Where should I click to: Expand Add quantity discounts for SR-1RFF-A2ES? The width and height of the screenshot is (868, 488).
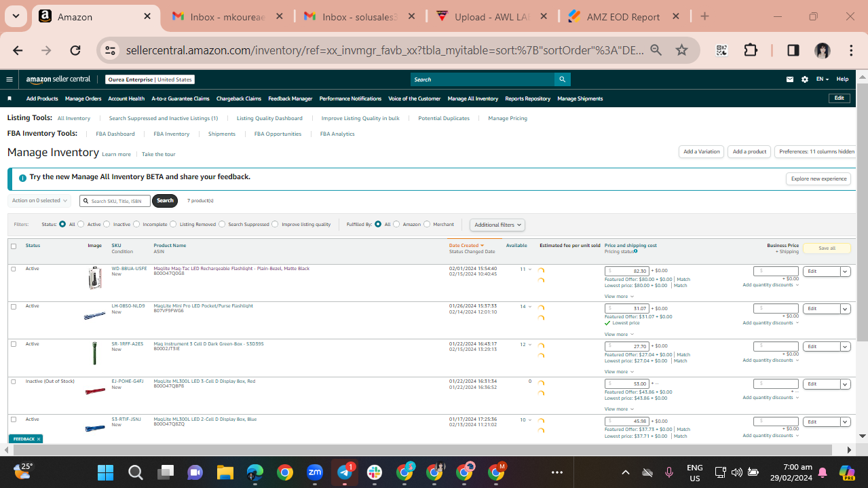tap(770, 360)
